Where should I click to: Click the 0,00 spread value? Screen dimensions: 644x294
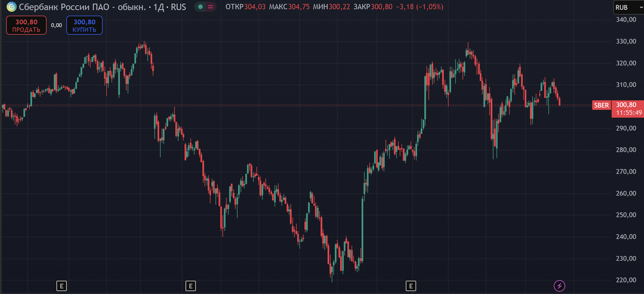coord(56,25)
